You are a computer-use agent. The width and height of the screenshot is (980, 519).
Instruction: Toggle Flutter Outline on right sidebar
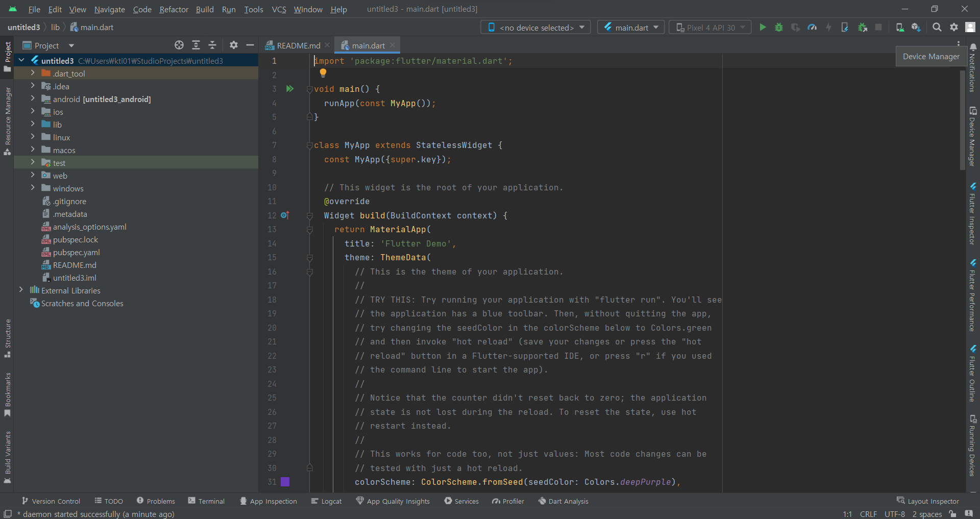973,374
